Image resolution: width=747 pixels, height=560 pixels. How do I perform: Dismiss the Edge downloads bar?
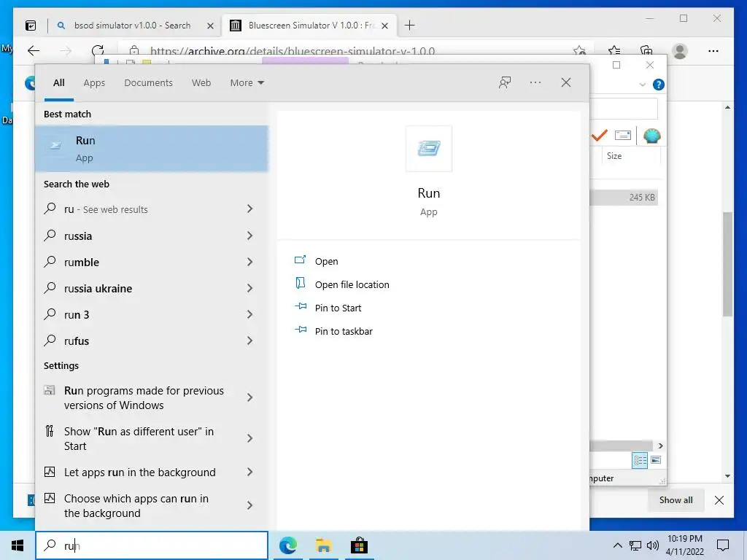719,500
